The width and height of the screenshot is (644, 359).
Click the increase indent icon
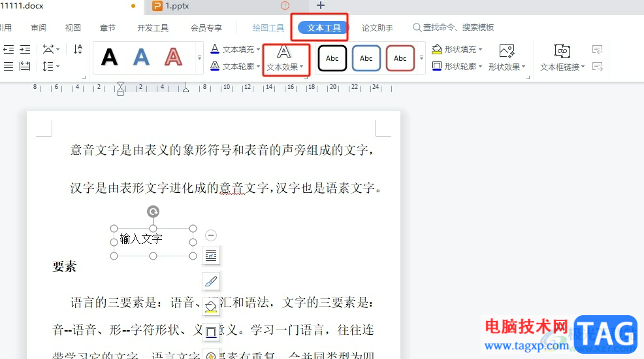tap(25, 49)
